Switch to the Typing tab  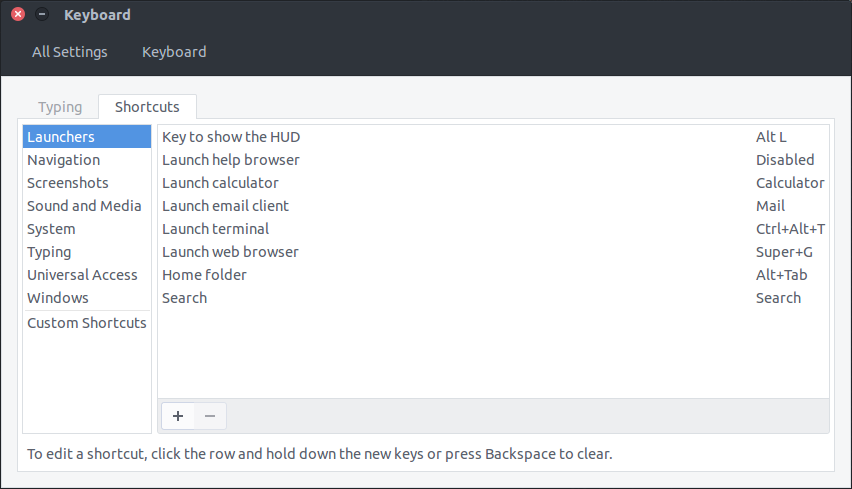pos(60,107)
